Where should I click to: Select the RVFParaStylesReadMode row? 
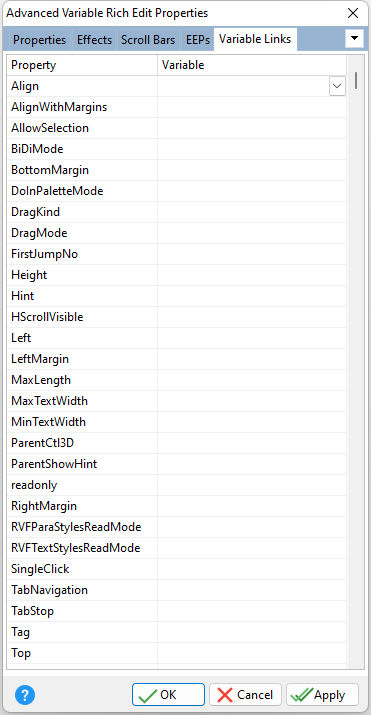[177, 527]
